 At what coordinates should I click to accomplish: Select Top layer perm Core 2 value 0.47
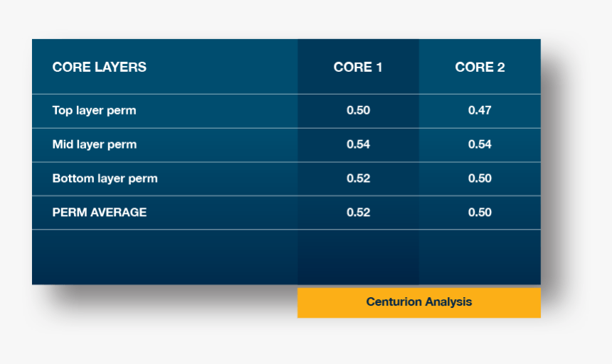point(480,110)
